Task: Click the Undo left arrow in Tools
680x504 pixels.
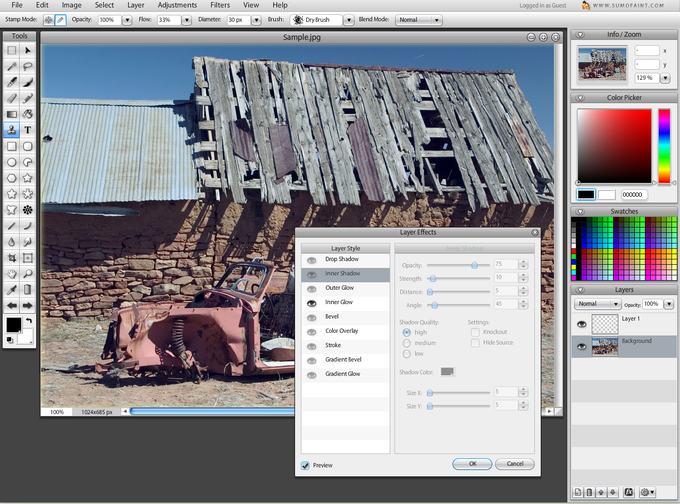Action: click(x=12, y=306)
